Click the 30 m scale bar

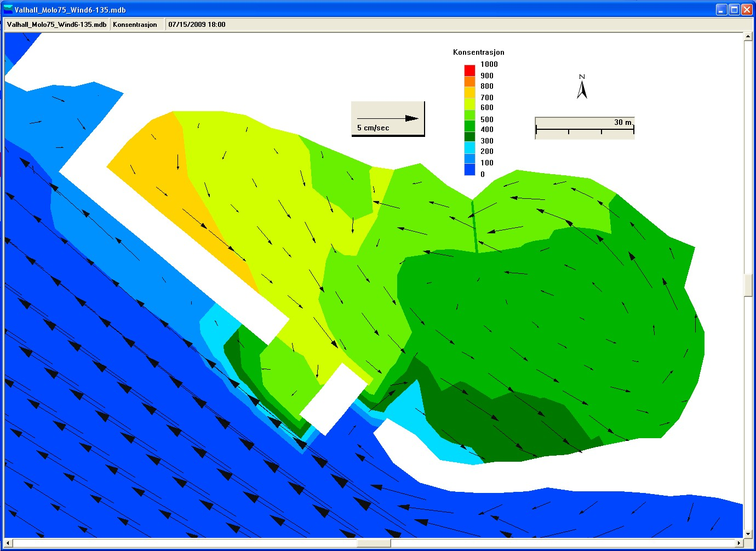click(x=585, y=128)
